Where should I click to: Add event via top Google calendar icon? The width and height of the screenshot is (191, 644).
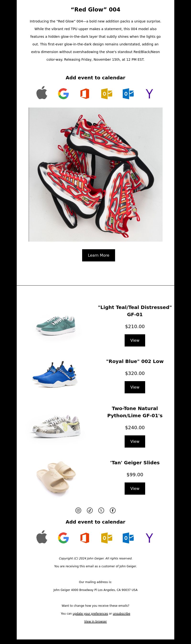click(64, 93)
